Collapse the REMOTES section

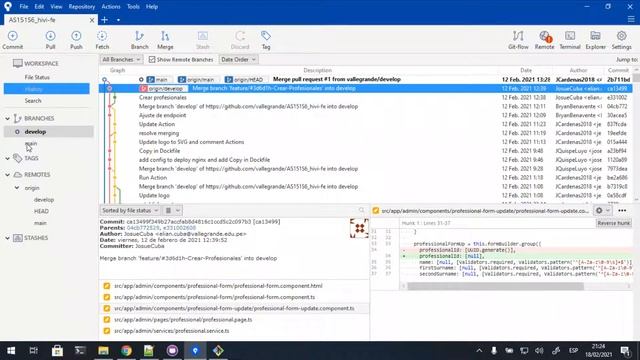click(x=7, y=175)
